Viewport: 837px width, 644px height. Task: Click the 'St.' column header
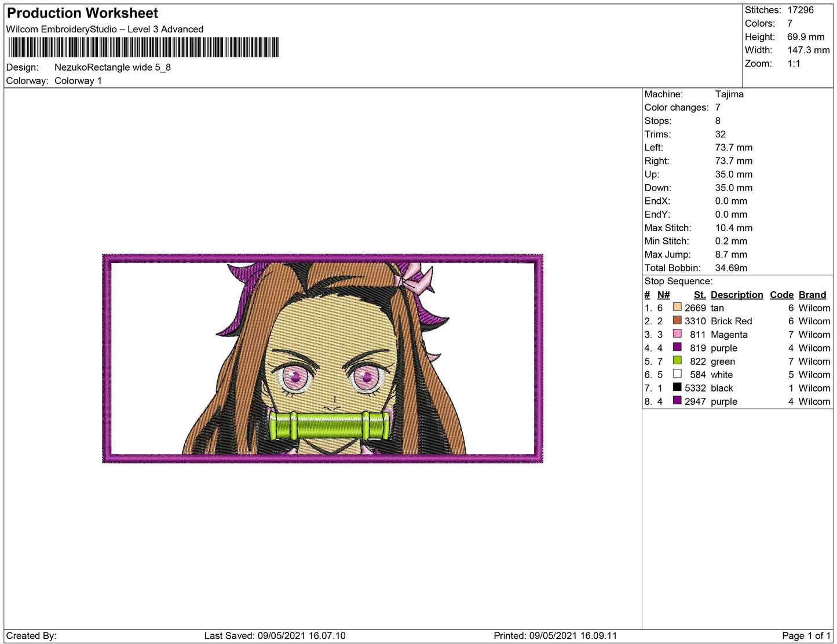coord(700,295)
